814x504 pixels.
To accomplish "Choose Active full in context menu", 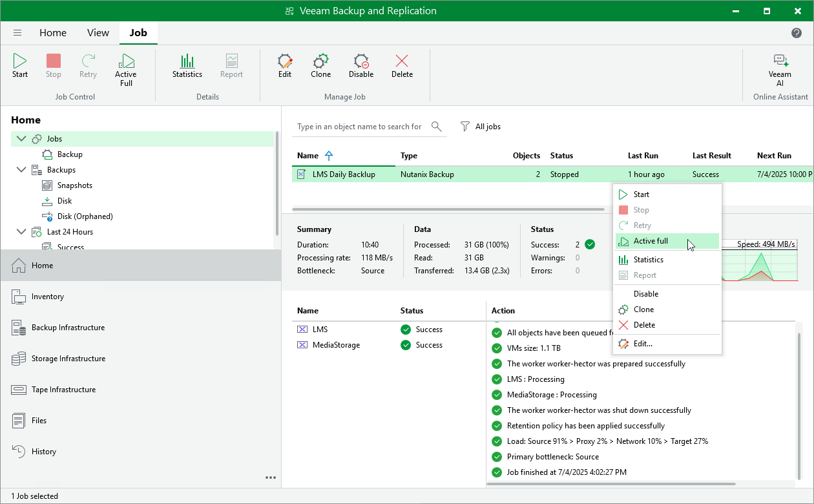I will (x=651, y=241).
